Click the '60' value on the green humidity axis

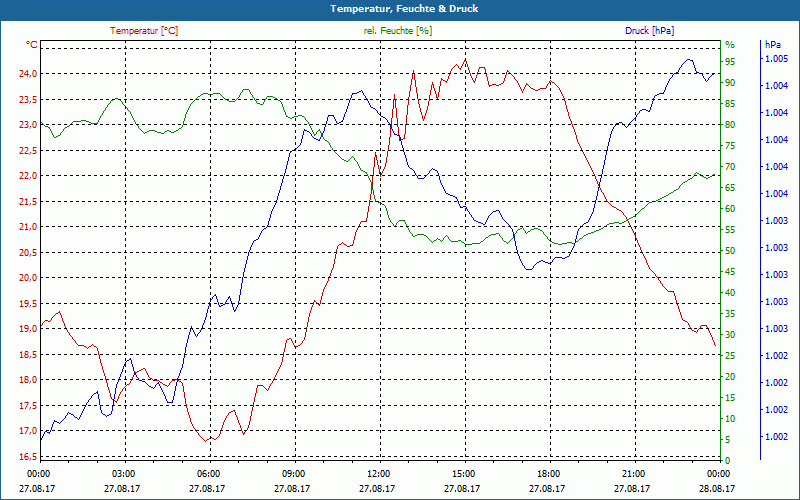[730, 209]
